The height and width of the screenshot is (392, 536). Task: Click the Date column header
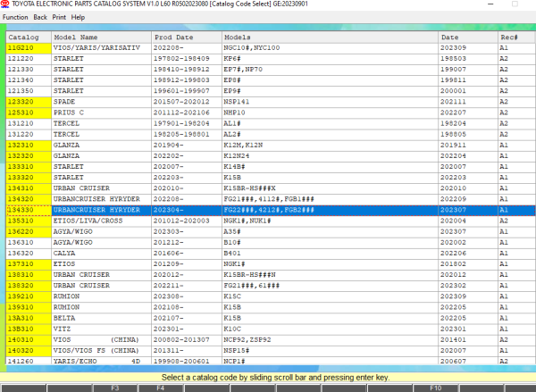click(468, 37)
